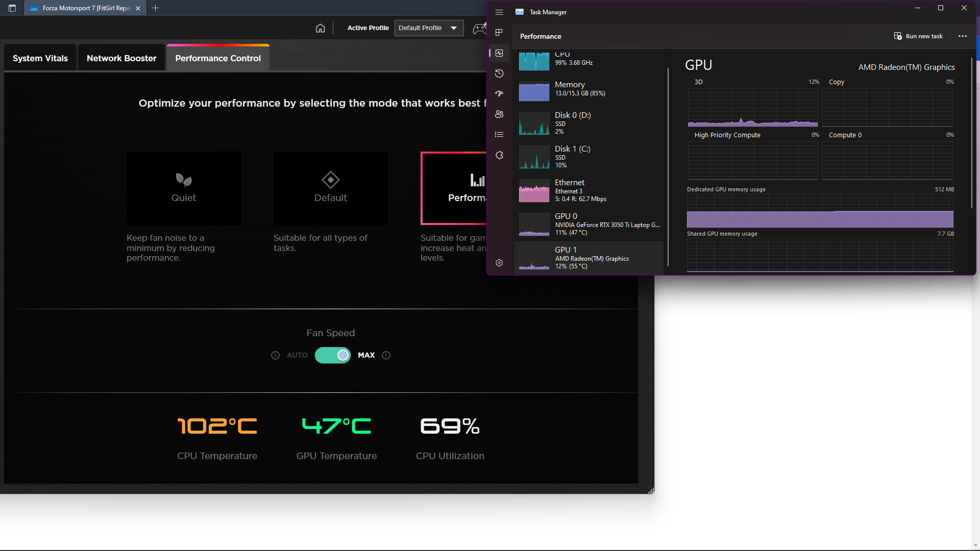
Task: Select GPU 0 NVIDIA GeForce RTX 3050 Ti
Action: [589, 223]
